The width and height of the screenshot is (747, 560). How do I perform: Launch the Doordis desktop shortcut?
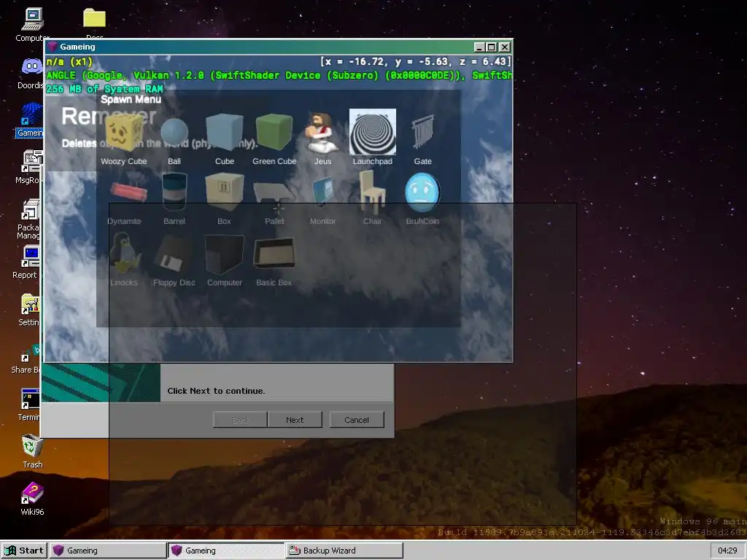tap(31, 74)
